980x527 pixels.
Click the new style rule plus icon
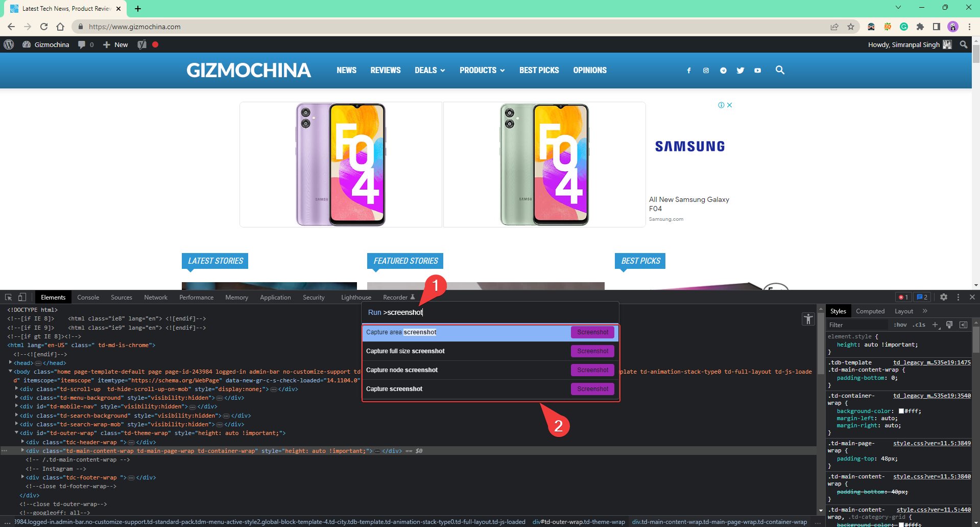coord(935,325)
